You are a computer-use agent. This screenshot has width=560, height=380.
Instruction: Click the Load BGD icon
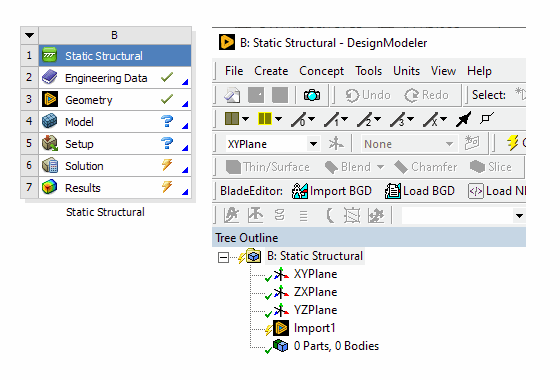pos(393,191)
